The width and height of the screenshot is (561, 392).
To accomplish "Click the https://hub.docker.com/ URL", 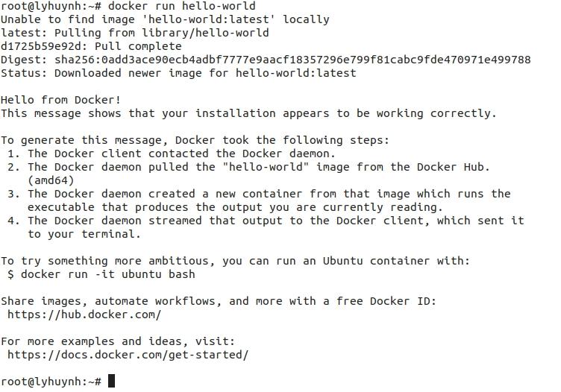I will point(84,314).
